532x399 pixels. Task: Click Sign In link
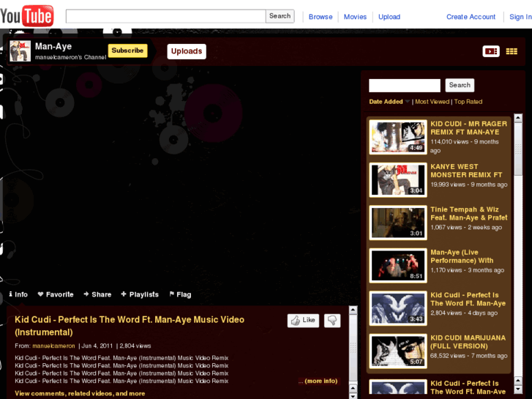tap(520, 17)
